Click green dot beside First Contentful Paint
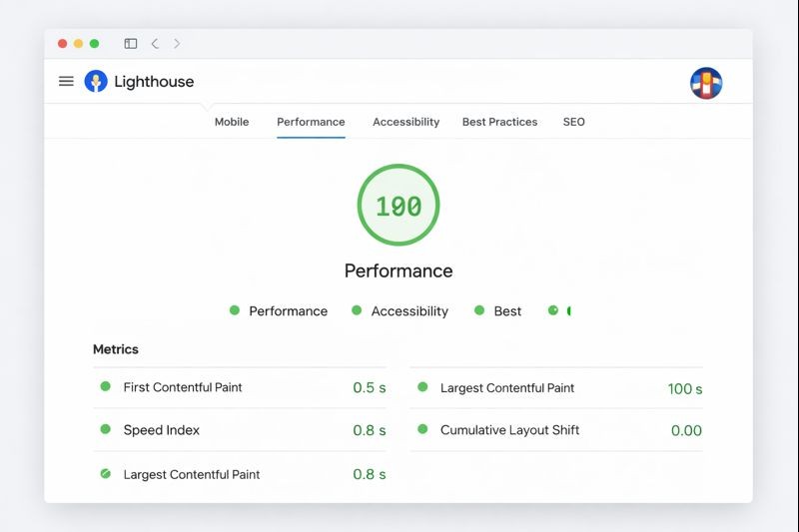This screenshot has height=532, width=799. tap(106, 386)
